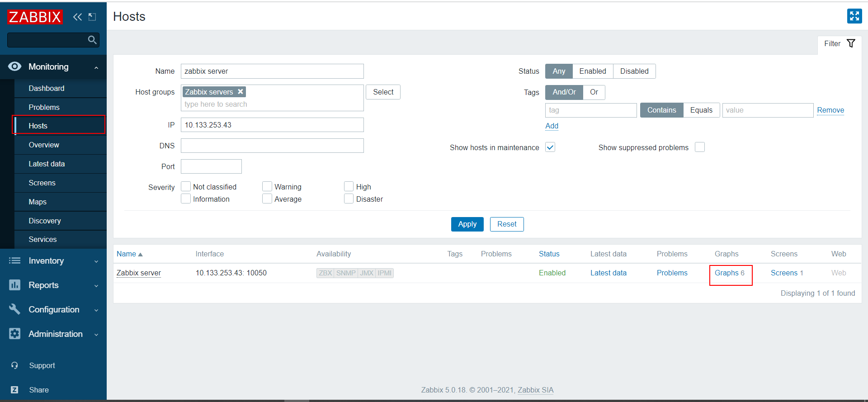This screenshot has width=868, height=402.
Task: Open the Zabbix SIA footer link
Action: click(x=535, y=390)
